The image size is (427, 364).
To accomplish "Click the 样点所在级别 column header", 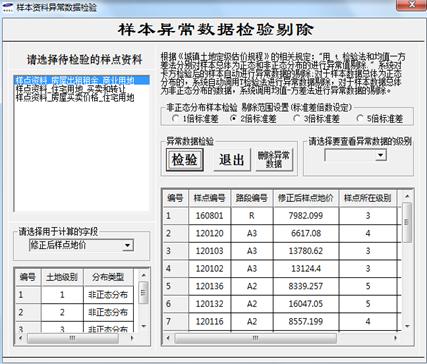I will pyautogui.click(x=368, y=198).
